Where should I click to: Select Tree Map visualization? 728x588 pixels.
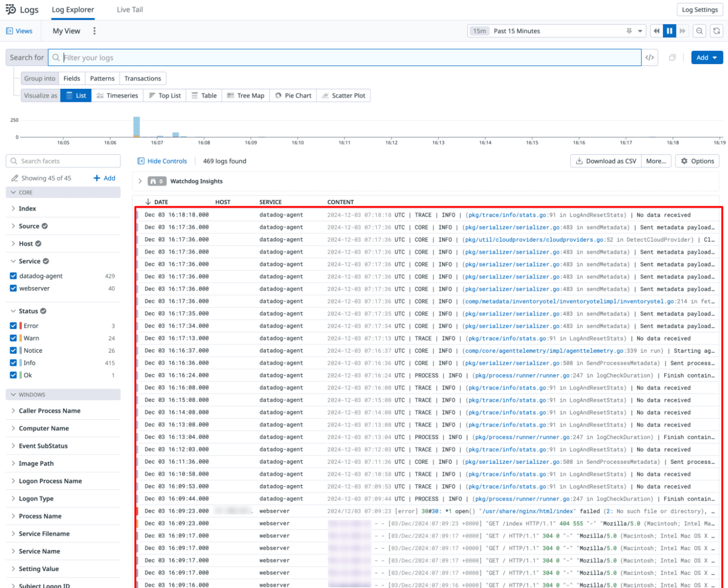click(x=246, y=96)
